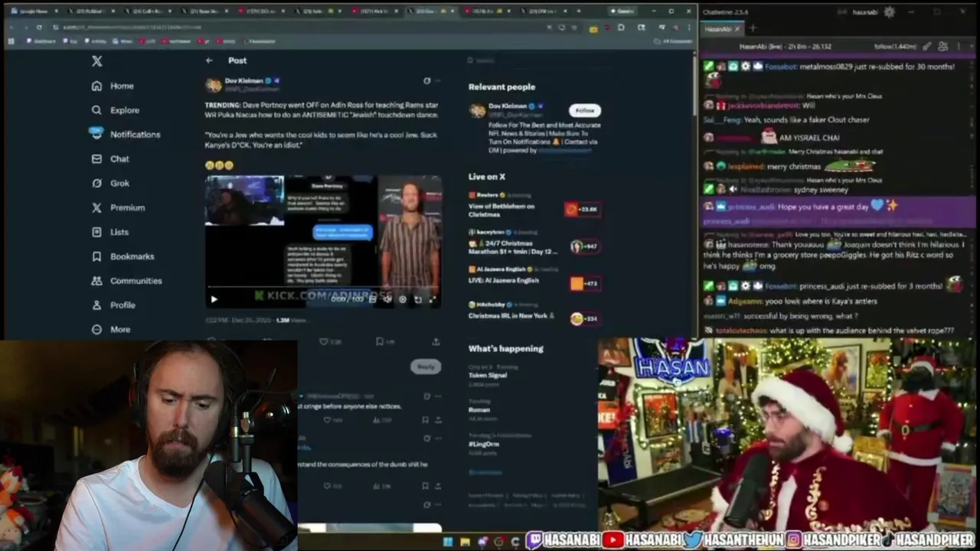Click the X search field
Screen dimensions: 980x551
click(x=536, y=60)
